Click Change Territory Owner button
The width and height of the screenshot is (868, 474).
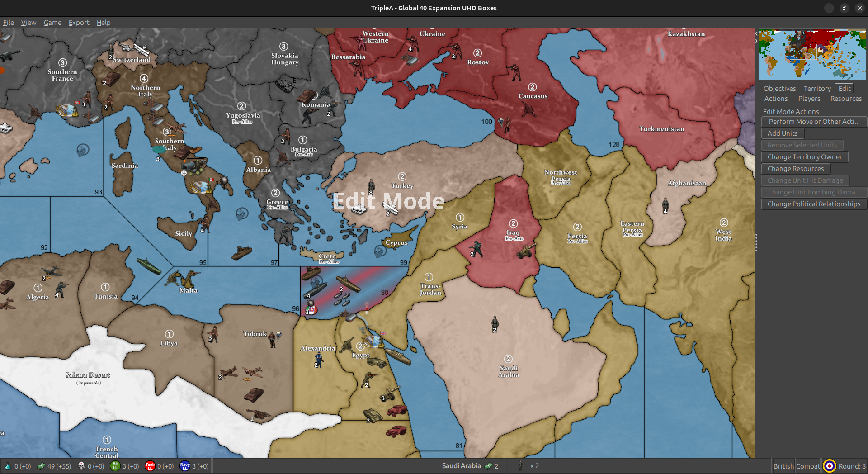805,157
